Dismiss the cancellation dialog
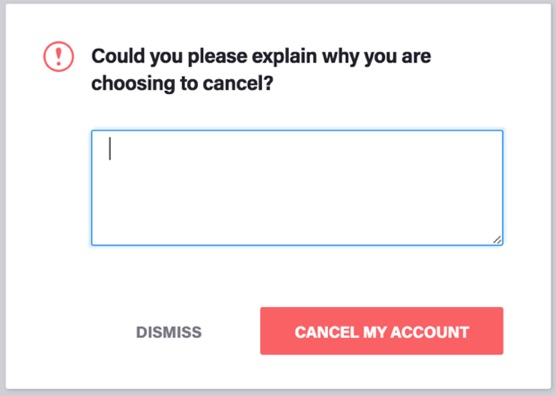Image resolution: width=556 pixels, height=396 pixels. point(169,332)
